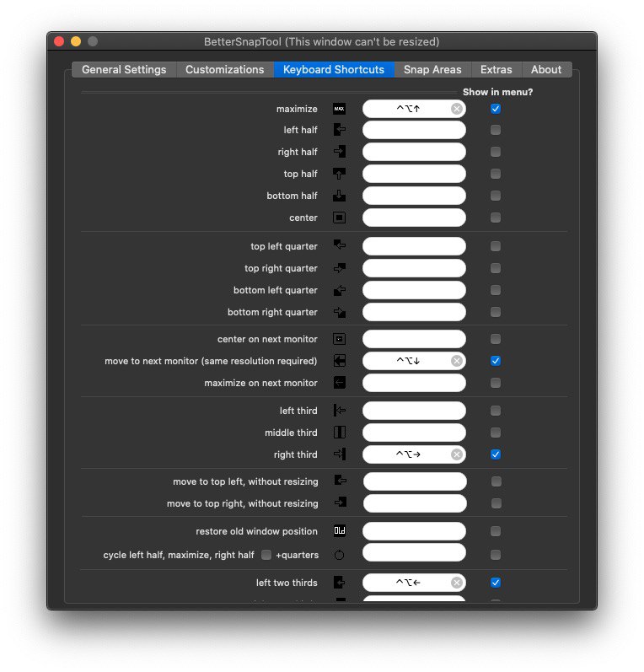
Task: Click the right half shortcut field
Action: coord(414,152)
